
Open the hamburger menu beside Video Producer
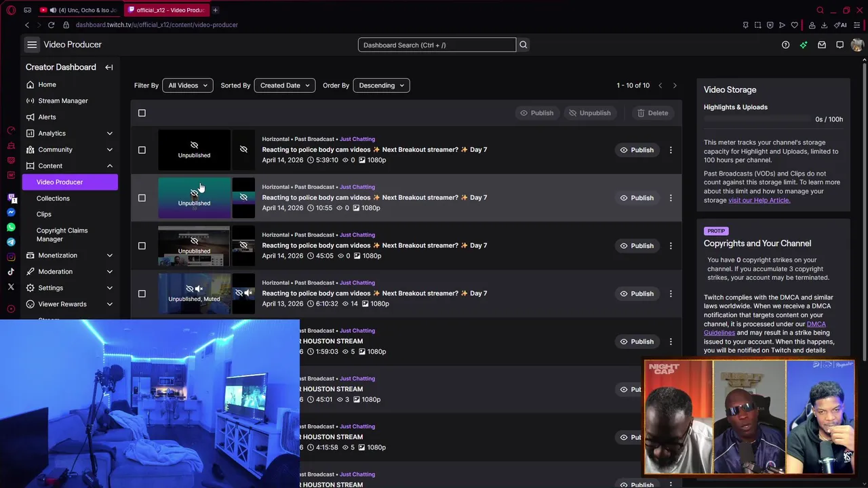[x=32, y=45]
